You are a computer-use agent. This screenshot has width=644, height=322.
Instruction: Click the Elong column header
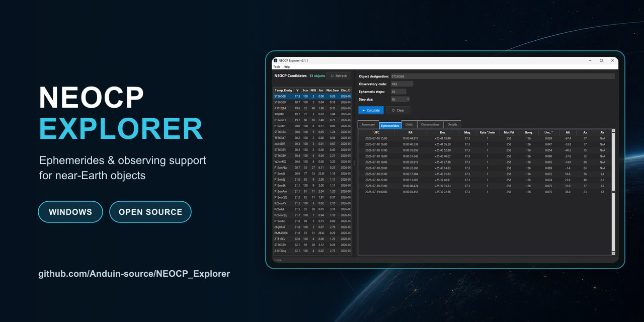pos(528,132)
